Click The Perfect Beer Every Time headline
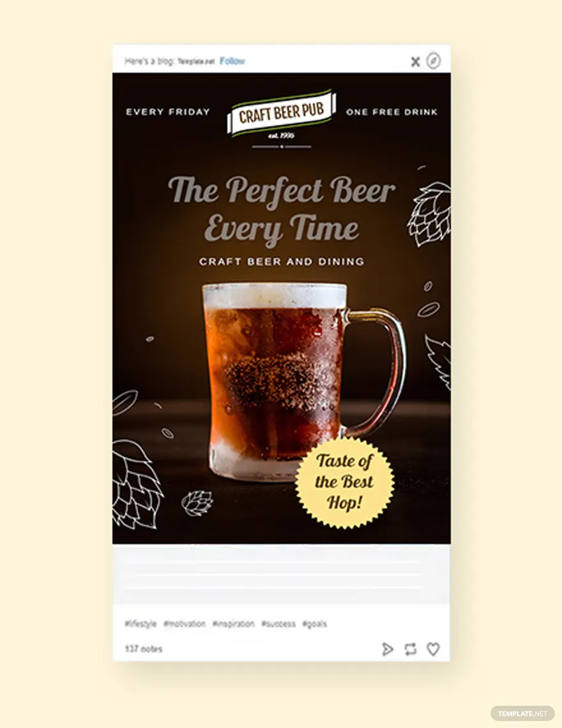The height and width of the screenshot is (728, 562). pyautogui.click(x=282, y=209)
